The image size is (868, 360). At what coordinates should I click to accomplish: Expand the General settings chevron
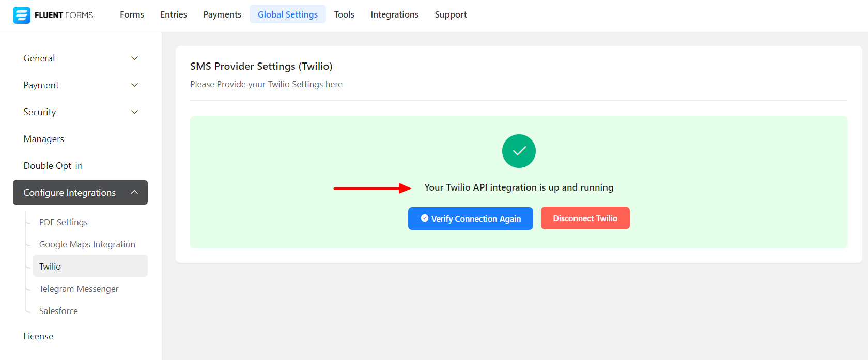pyautogui.click(x=134, y=58)
